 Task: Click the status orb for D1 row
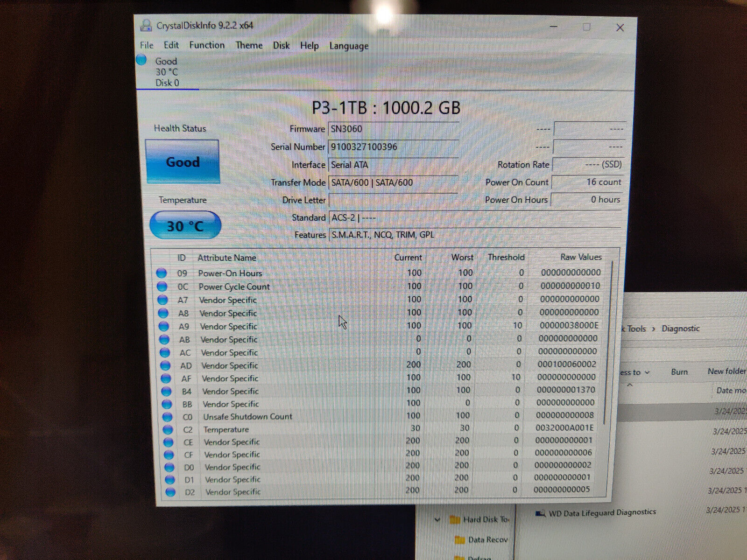tap(170, 479)
